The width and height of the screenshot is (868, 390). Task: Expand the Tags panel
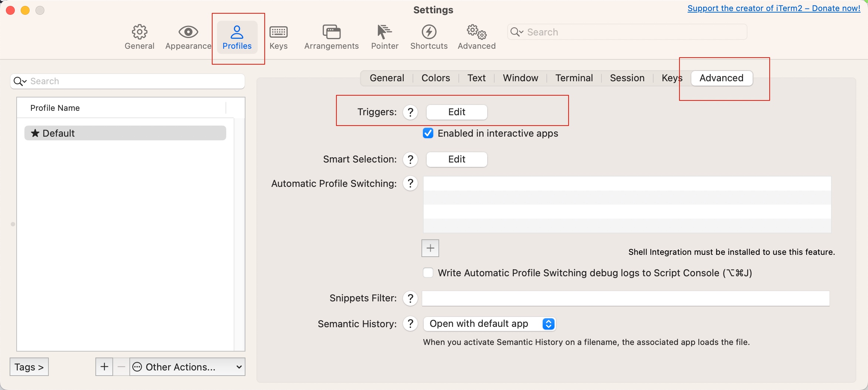click(29, 367)
